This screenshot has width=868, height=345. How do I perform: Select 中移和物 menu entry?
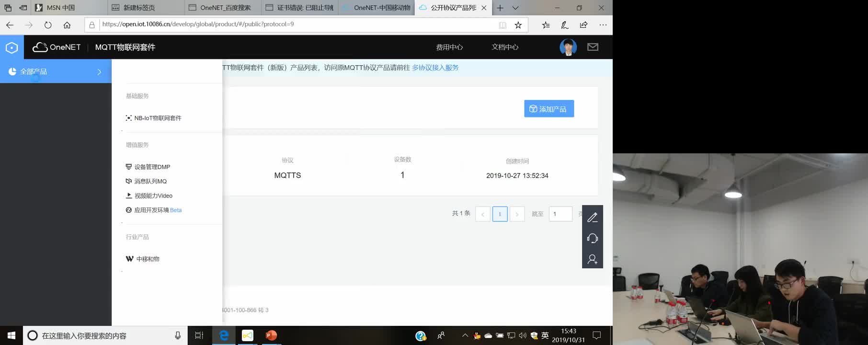(142, 259)
